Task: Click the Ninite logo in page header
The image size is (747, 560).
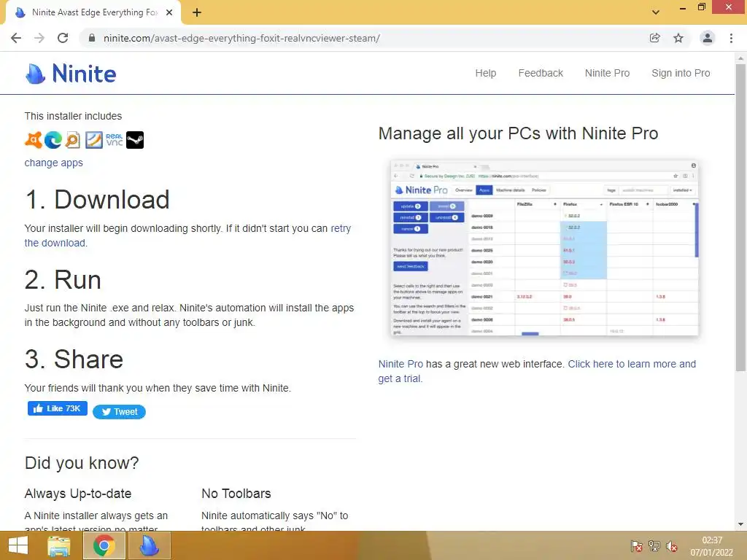Action: click(71, 74)
